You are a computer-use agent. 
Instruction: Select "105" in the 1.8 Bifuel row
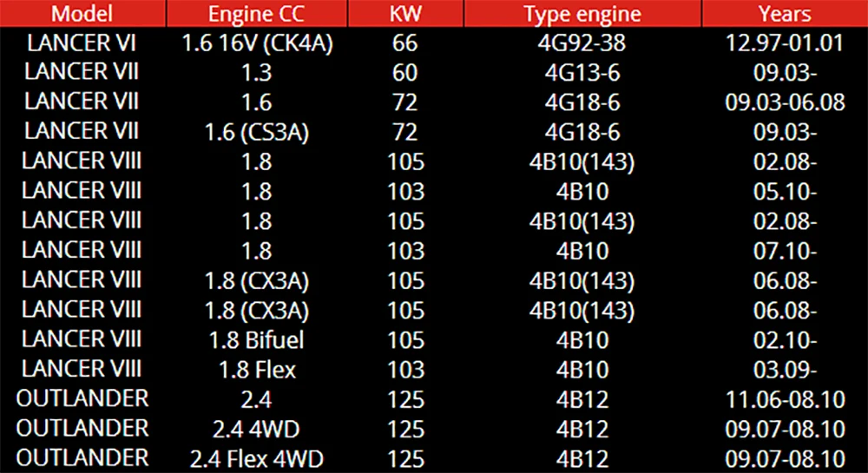(x=405, y=339)
